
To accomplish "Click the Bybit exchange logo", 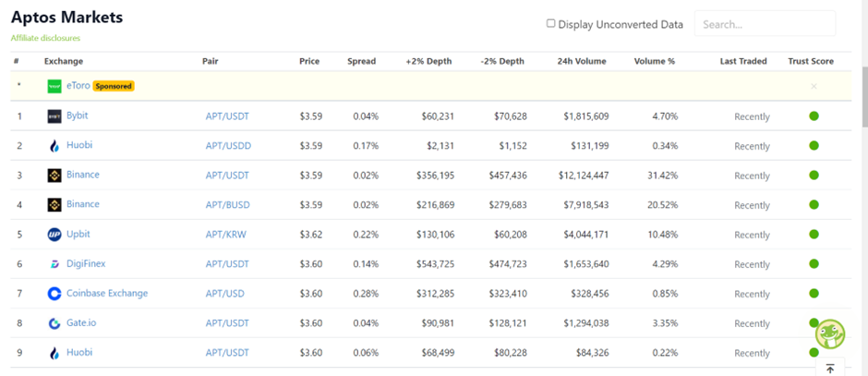I will (x=54, y=116).
